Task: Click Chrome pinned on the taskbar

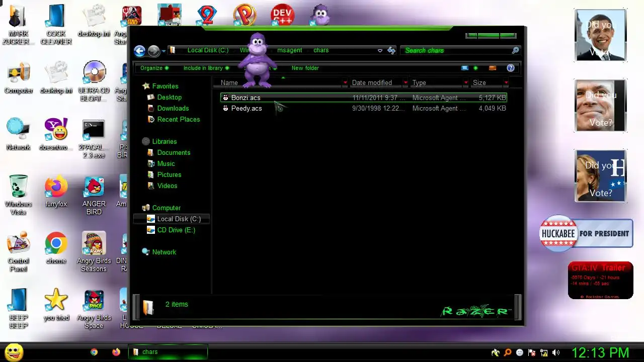Action: pos(94,352)
